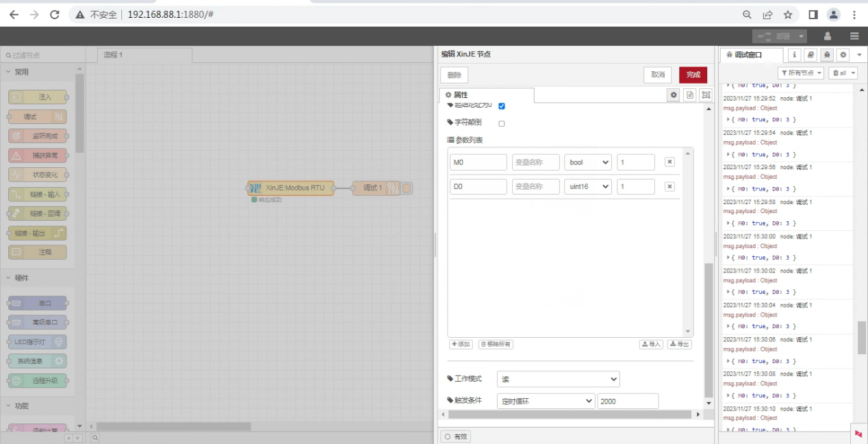Viewport: 868px width, 444px height.
Task: Bookmark this page with the star icon
Action: coord(788,14)
